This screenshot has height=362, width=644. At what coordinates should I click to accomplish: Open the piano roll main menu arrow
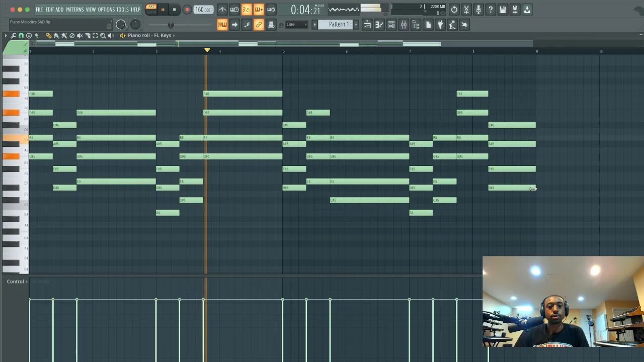point(6,36)
